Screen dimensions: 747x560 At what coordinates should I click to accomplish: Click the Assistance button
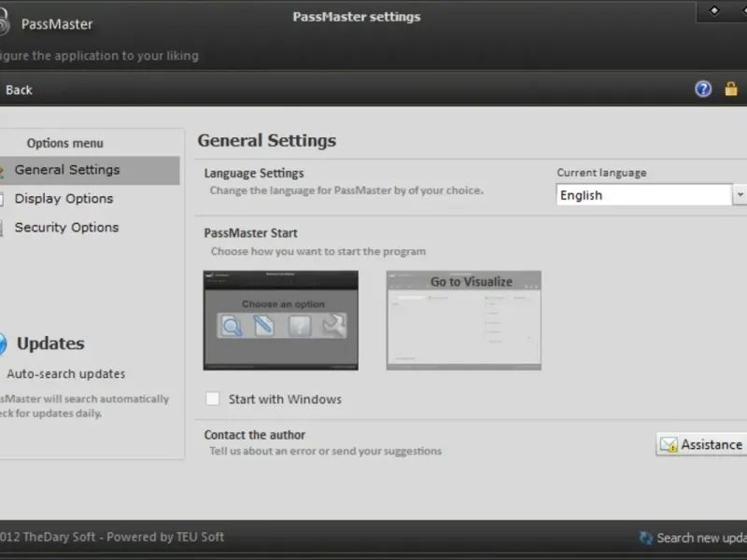tap(701, 444)
